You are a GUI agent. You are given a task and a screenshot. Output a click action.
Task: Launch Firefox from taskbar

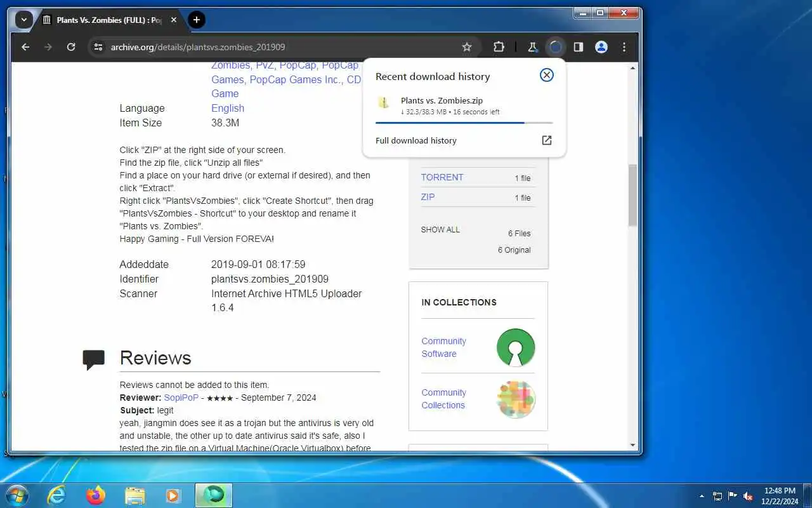click(x=96, y=495)
